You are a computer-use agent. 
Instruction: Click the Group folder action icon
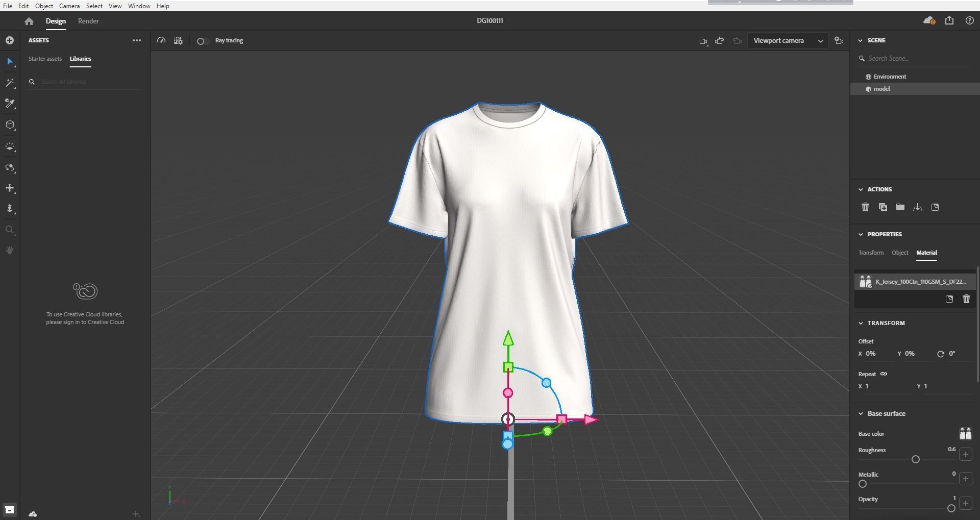900,207
